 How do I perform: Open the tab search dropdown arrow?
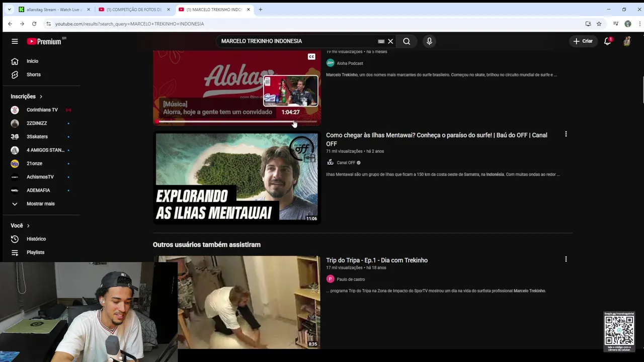tap(9, 10)
